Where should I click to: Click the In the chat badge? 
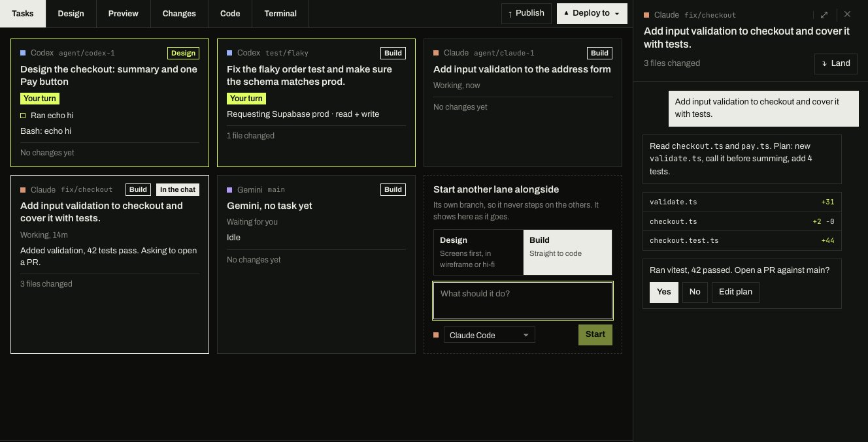point(178,189)
